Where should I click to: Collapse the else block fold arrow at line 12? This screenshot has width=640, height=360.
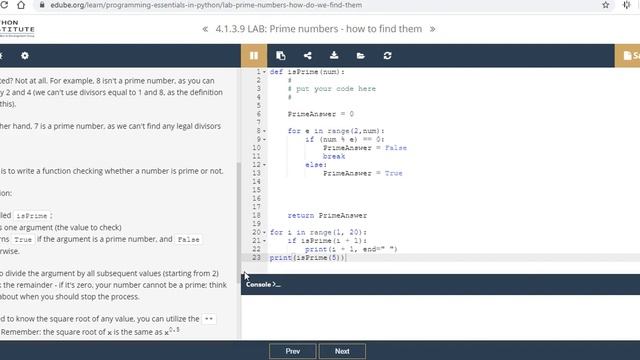pyautogui.click(x=264, y=165)
